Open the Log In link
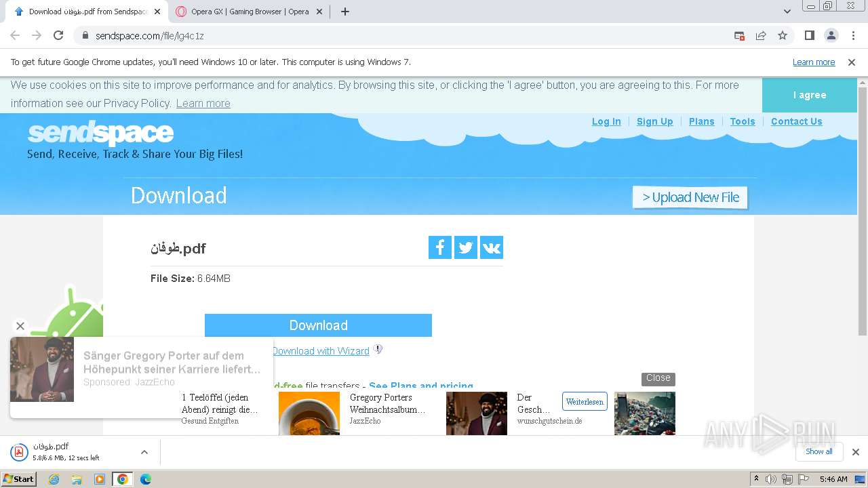Screen dimensions: 868x488 (x=606, y=121)
